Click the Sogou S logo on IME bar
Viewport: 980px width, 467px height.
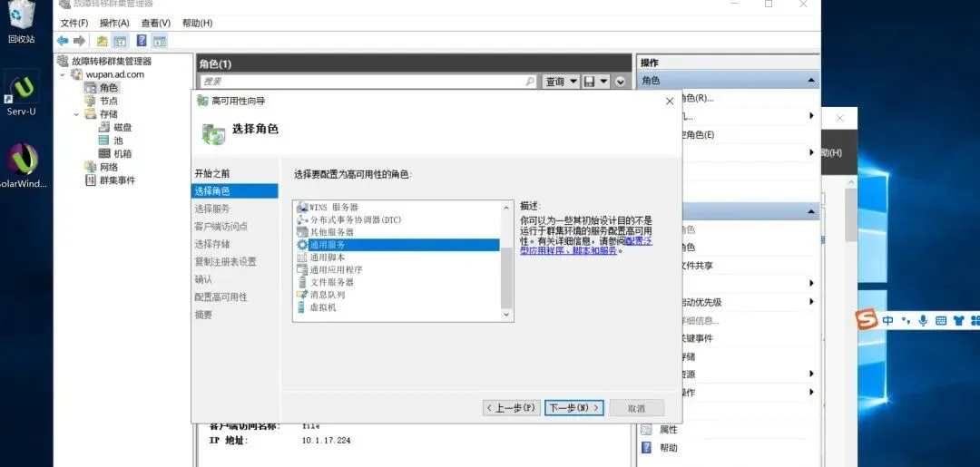866,320
